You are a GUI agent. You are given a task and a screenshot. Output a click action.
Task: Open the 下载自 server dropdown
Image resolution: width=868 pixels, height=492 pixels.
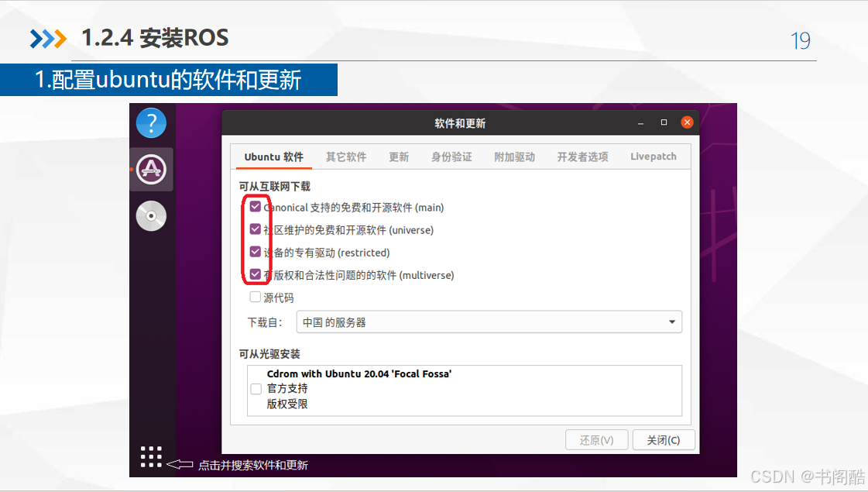[489, 322]
